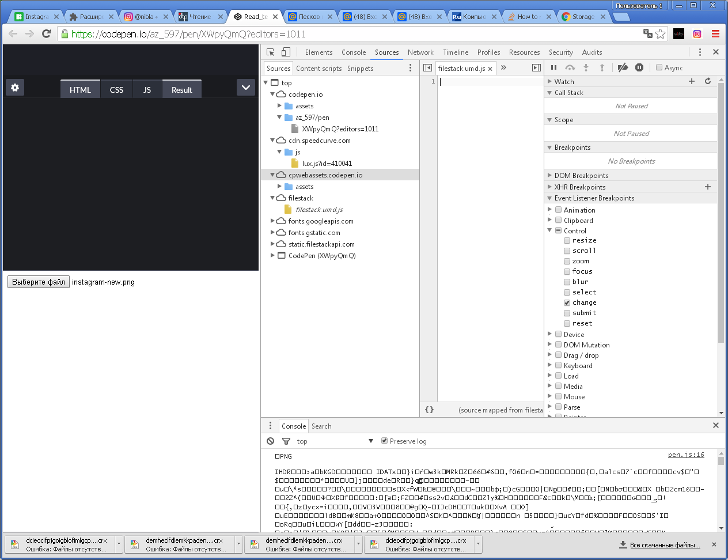Add XHR breakpoint with plus icon
The height and width of the screenshot is (560, 728).
coord(708,187)
